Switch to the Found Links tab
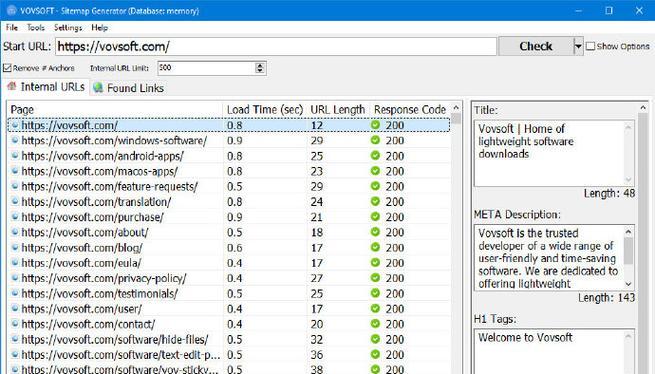The height and width of the screenshot is (374, 655). click(x=128, y=88)
